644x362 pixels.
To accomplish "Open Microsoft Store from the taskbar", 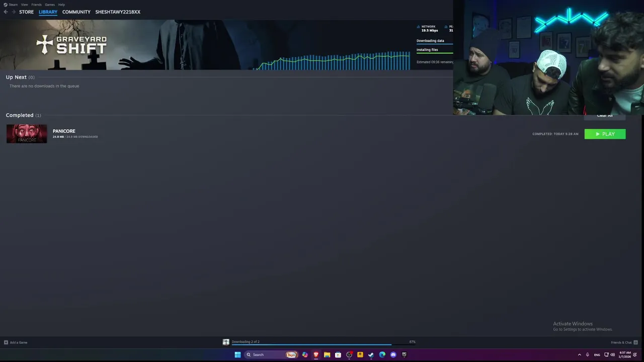I will [x=338, y=354].
